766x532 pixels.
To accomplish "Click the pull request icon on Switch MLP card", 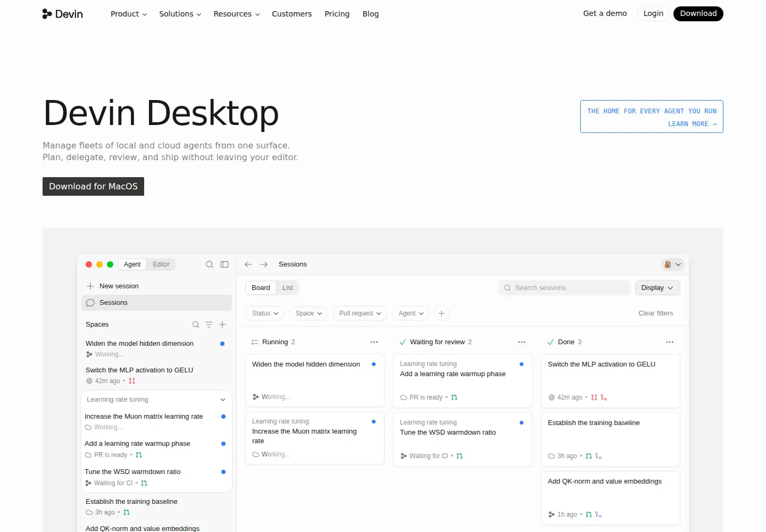I will tap(594, 397).
